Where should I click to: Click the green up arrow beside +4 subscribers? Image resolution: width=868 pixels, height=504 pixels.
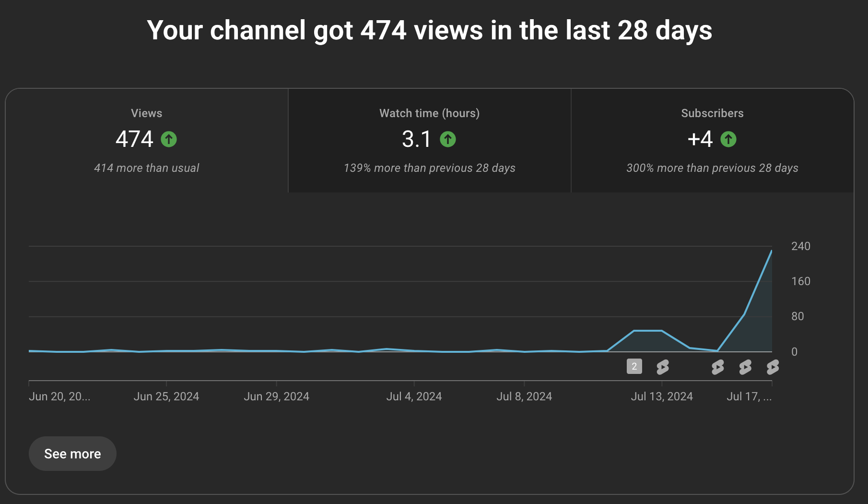coord(728,139)
